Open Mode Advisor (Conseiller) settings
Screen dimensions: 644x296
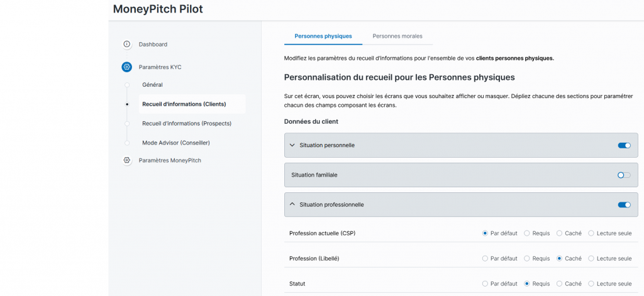(175, 143)
